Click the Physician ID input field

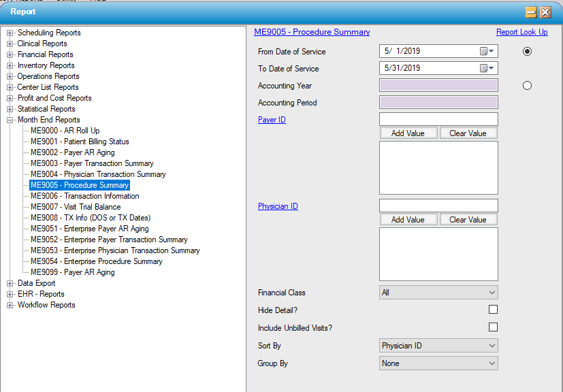tap(438, 206)
